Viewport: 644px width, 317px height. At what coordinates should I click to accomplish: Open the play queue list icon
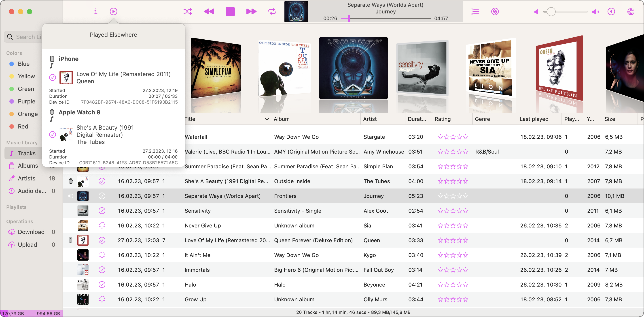[475, 11]
